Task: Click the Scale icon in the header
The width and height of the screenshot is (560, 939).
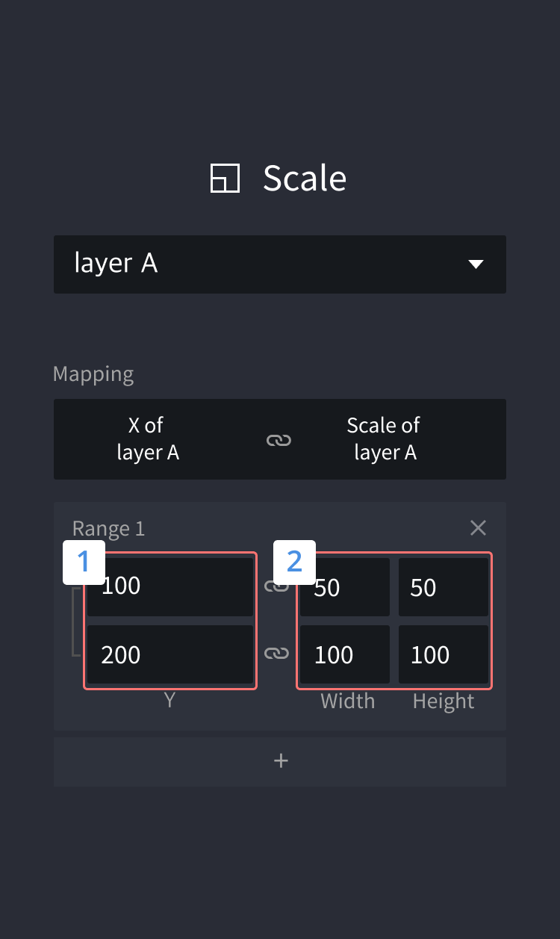Action: pyautogui.click(x=225, y=179)
